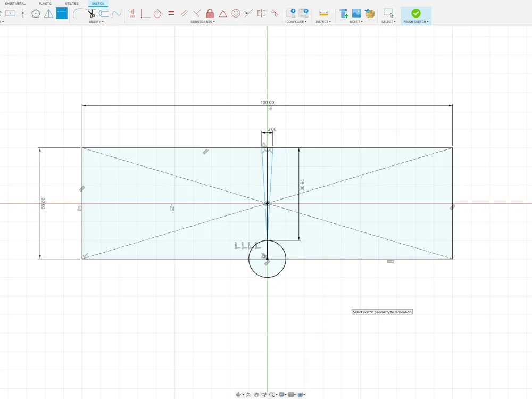Activate the Sketch Dimension tool

(62, 13)
